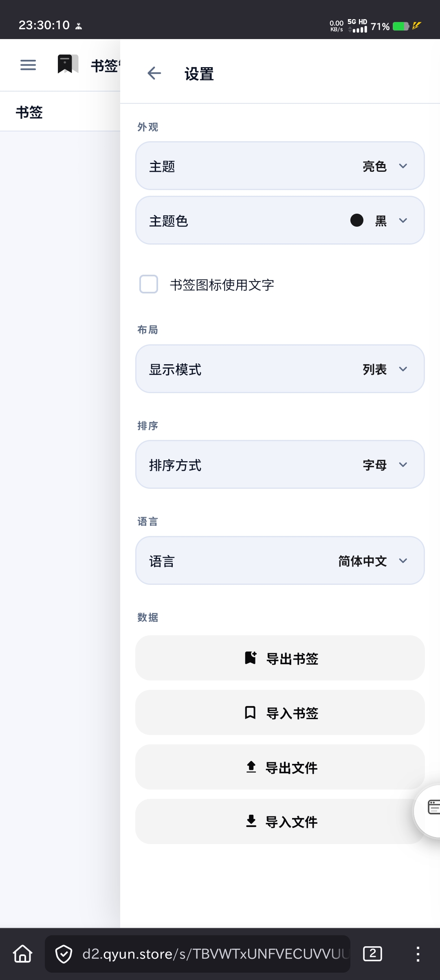Image resolution: width=440 pixels, height=980 pixels.
Task: Click the 导出书签 button
Action: point(280,658)
